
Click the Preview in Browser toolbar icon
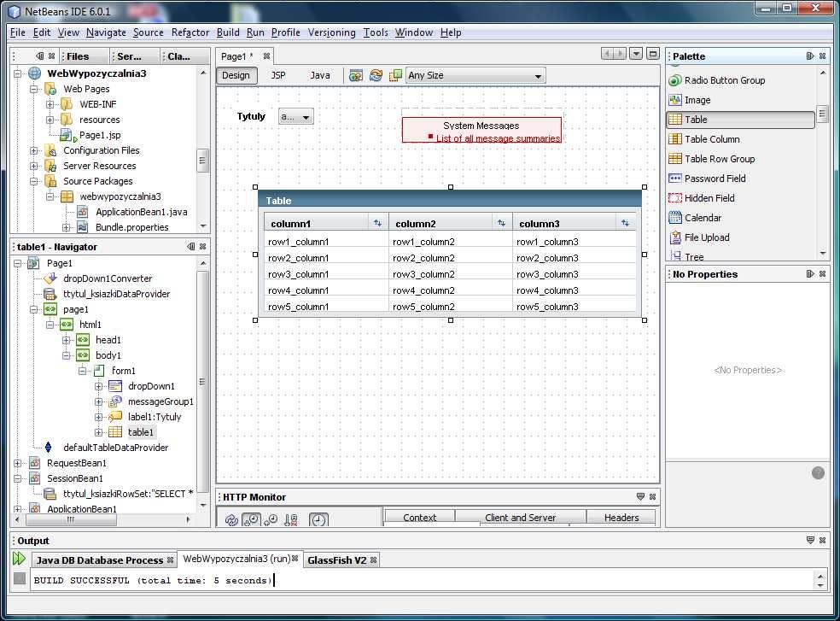click(356, 76)
